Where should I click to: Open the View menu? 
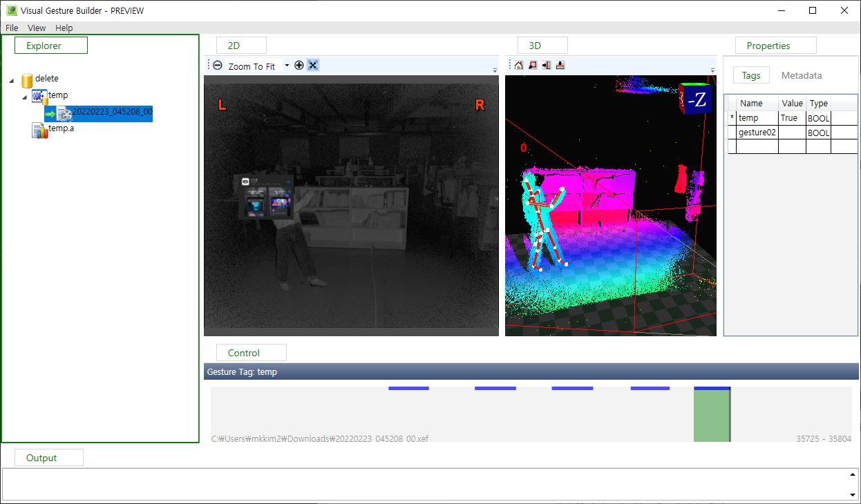(x=37, y=28)
